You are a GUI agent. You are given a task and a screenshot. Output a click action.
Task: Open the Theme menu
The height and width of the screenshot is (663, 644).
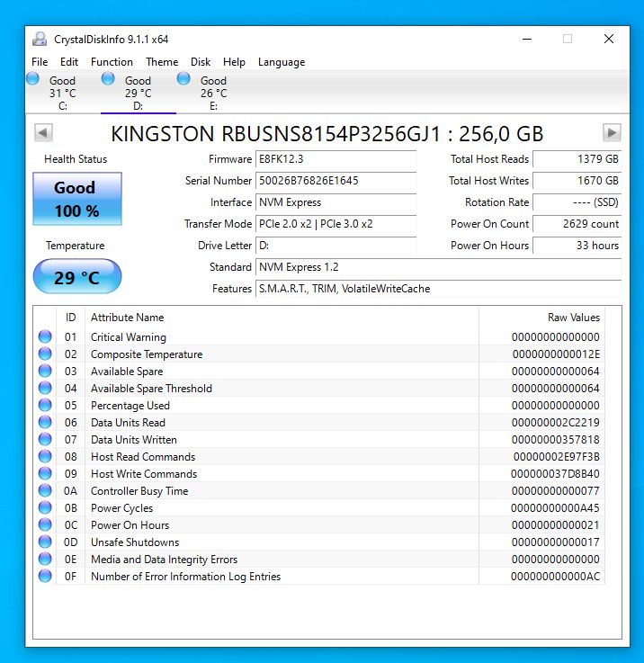pos(162,62)
